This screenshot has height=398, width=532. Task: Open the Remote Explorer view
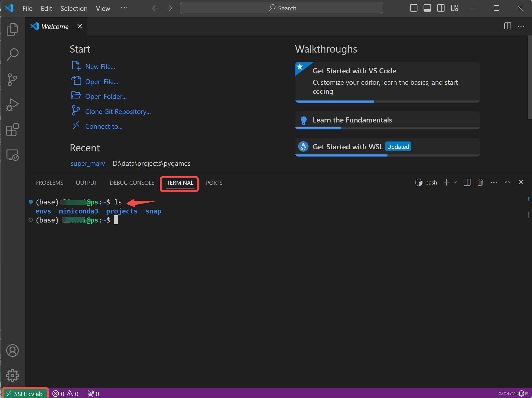coord(12,155)
